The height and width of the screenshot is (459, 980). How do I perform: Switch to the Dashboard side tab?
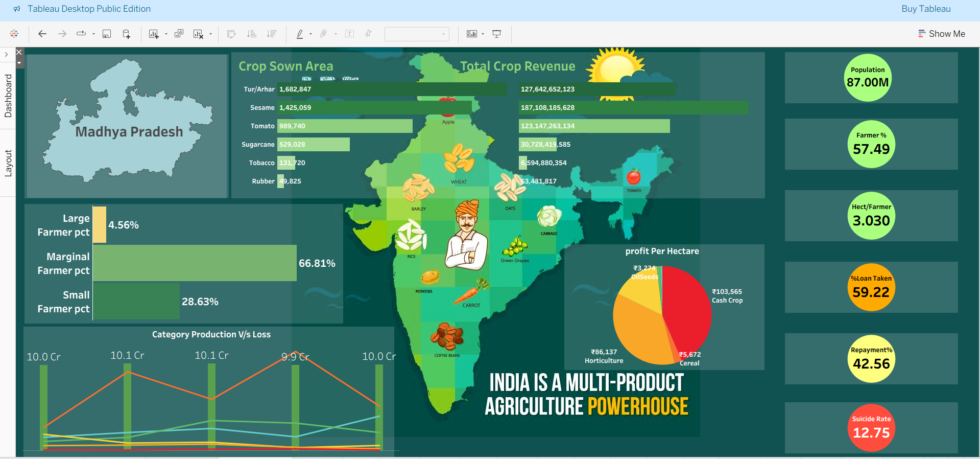click(8, 96)
